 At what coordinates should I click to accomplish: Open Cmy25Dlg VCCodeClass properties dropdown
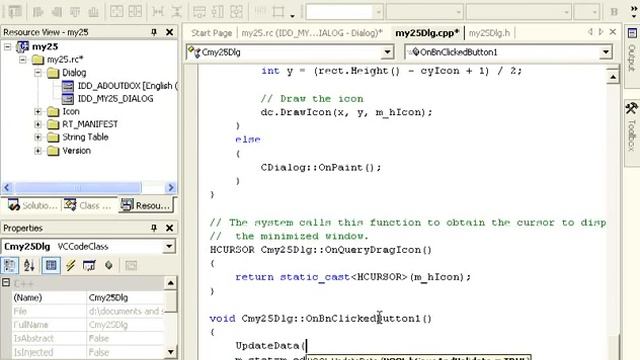169,246
